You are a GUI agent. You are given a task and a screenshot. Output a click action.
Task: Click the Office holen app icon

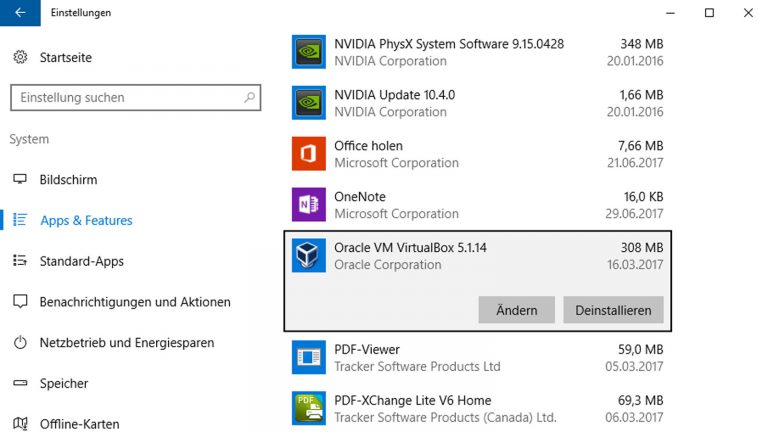click(309, 154)
